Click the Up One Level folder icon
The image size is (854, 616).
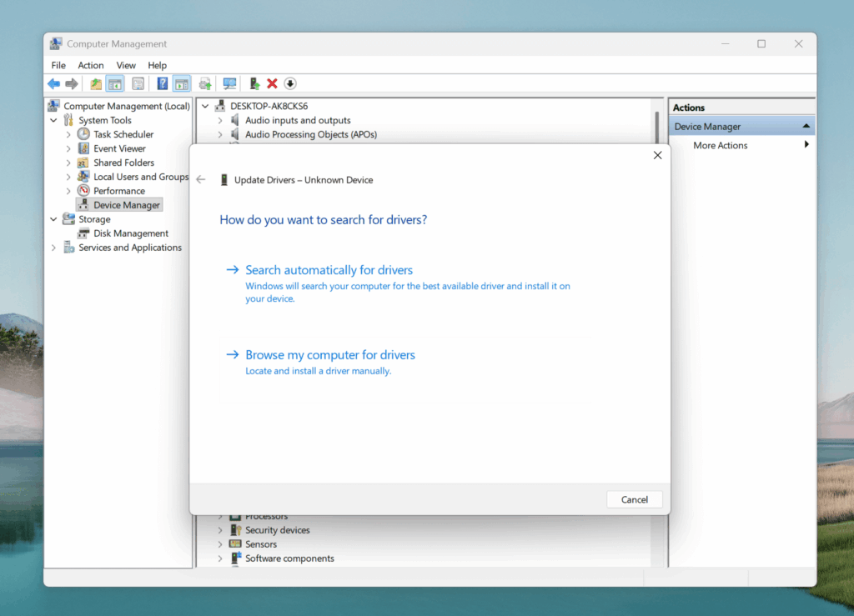click(x=96, y=83)
